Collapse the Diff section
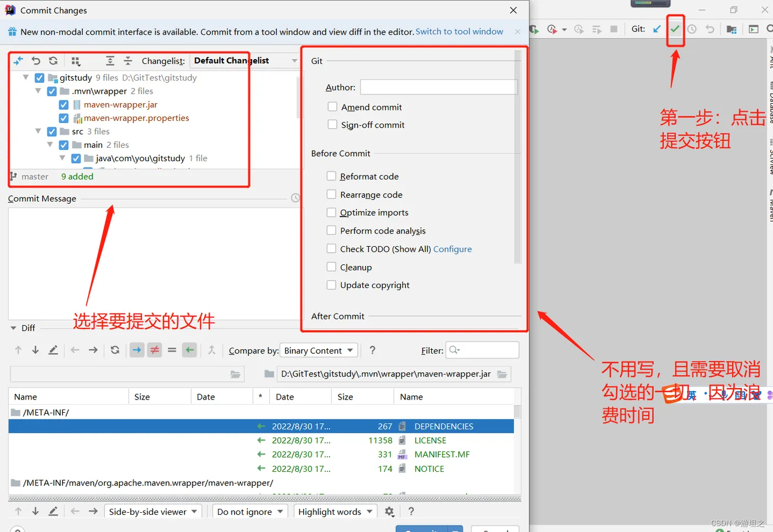 click(x=14, y=328)
